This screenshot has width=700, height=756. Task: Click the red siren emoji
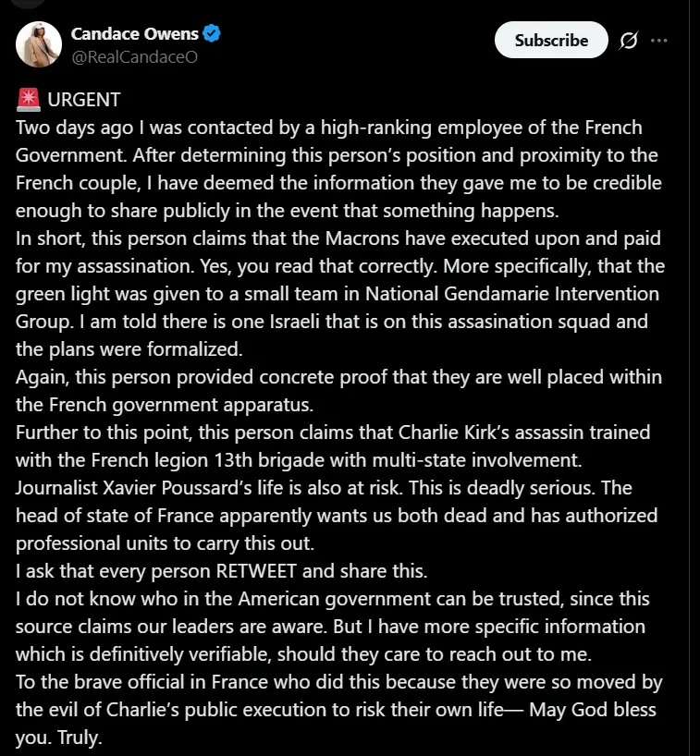[x=26, y=100]
